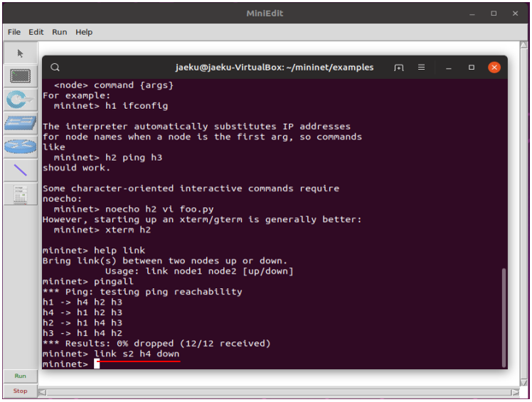Click the 'h1 -> h4 h2 h3' line
This screenshot has height=402, width=532.
(x=82, y=302)
